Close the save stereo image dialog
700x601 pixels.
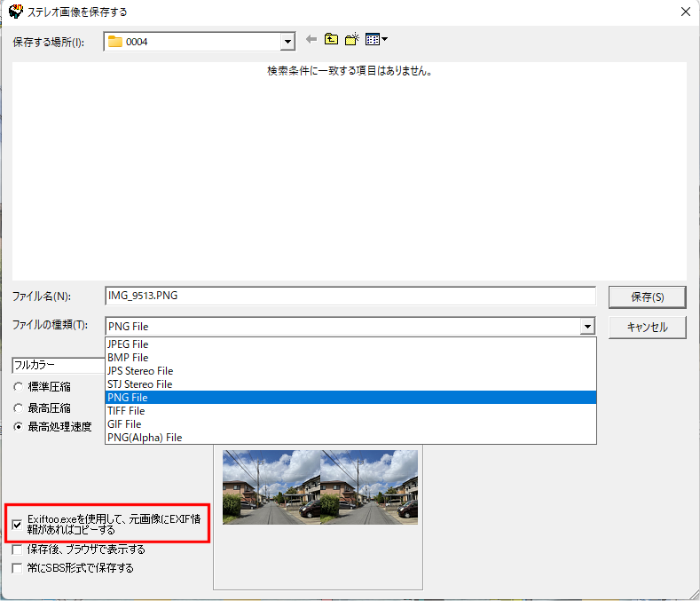click(686, 12)
